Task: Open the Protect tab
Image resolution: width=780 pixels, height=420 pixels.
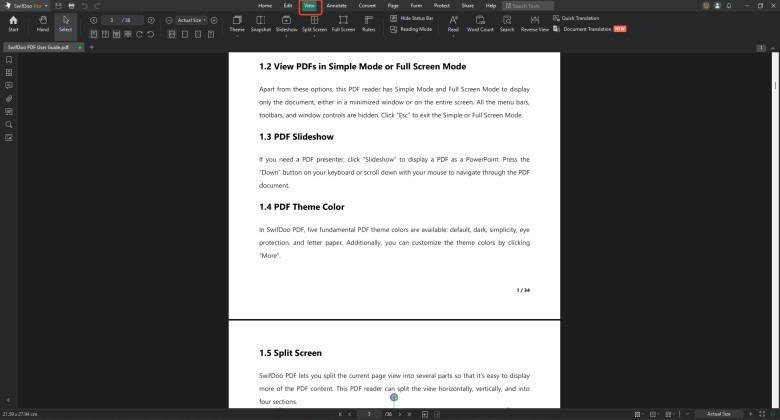Action: [442, 6]
